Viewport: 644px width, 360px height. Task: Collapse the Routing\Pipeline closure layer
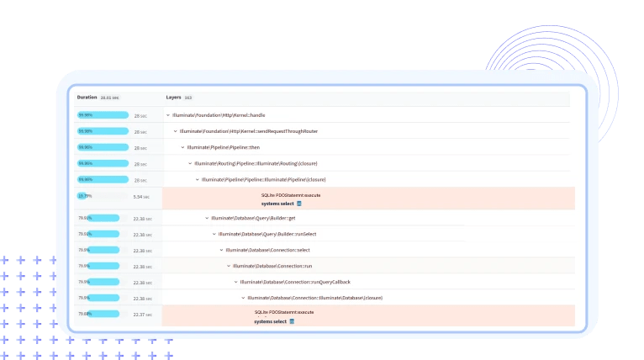(190, 163)
